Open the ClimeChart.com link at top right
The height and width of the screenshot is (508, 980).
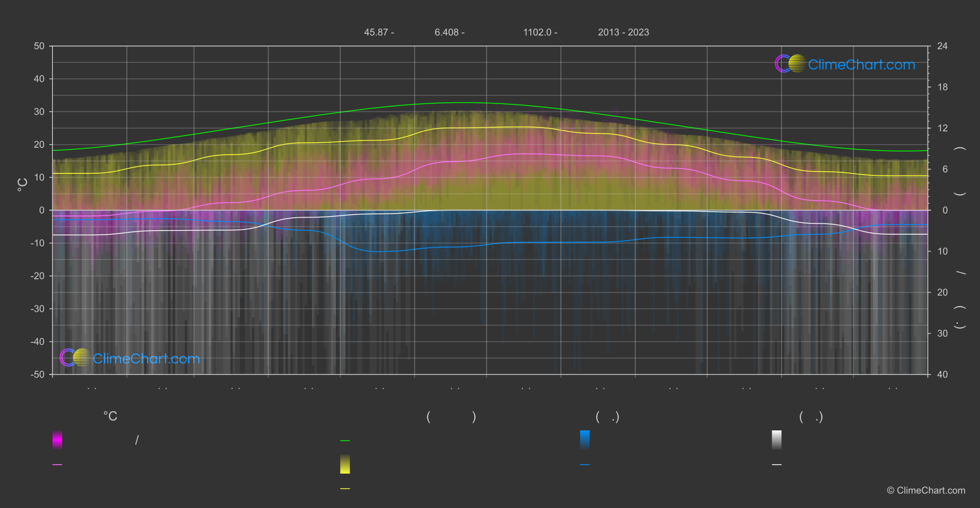(861, 65)
